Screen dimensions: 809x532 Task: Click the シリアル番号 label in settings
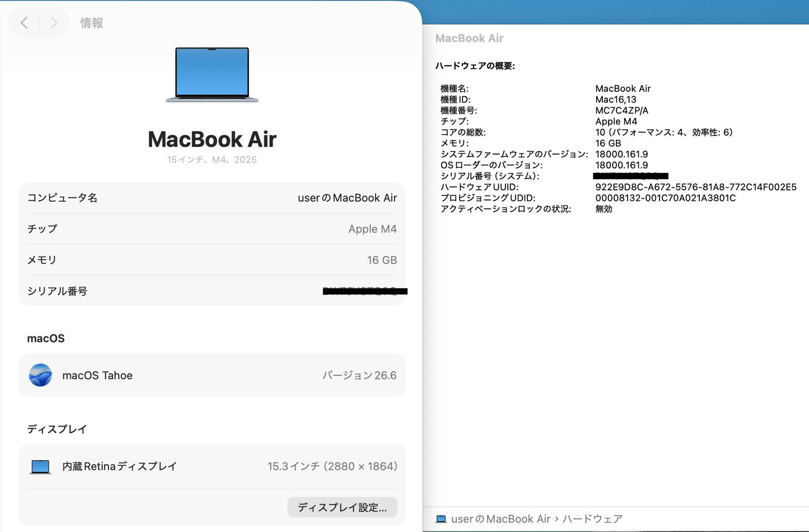(58, 291)
